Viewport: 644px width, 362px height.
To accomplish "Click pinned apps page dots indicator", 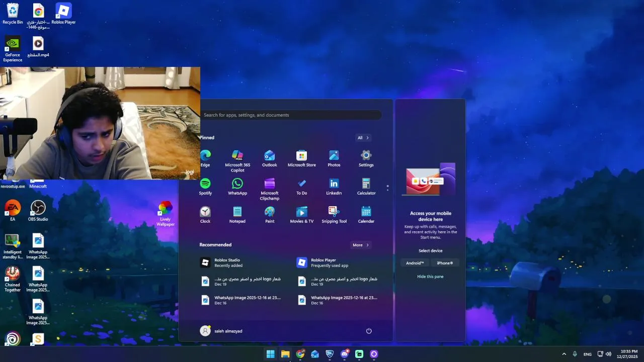I will (387, 188).
